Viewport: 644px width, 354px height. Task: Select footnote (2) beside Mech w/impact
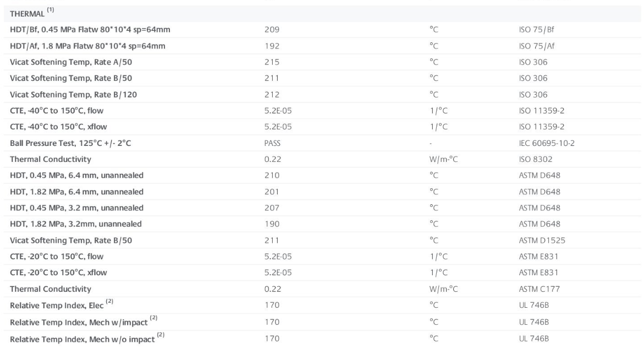153,318
